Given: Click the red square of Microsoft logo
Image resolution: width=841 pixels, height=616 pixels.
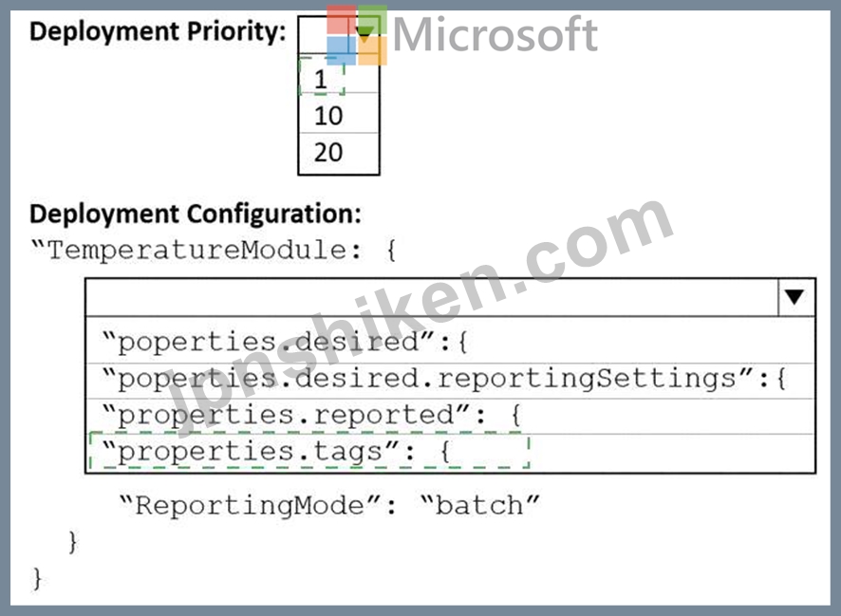Looking at the screenshot, I should tap(341, 20).
